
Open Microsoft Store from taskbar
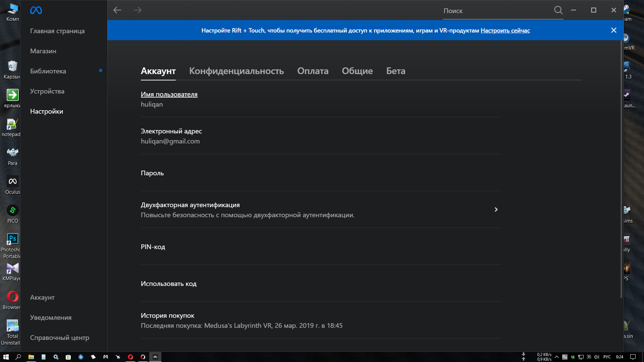point(68,357)
